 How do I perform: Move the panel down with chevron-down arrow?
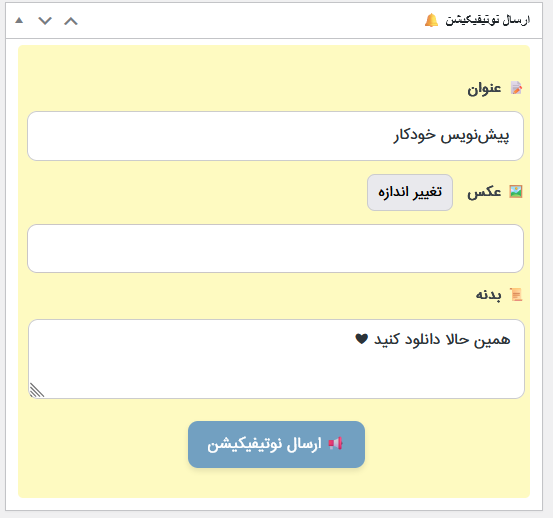[x=45, y=21]
